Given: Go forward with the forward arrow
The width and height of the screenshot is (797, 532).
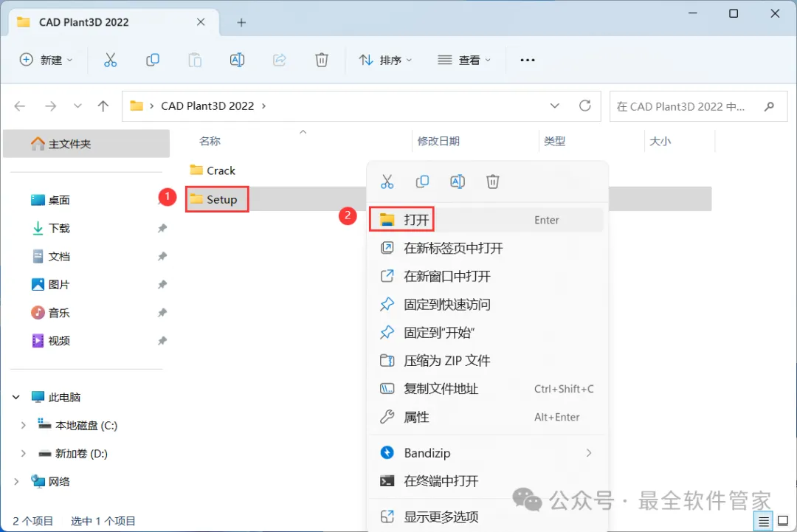Looking at the screenshot, I should pyautogui.click(x=50, y=106).
